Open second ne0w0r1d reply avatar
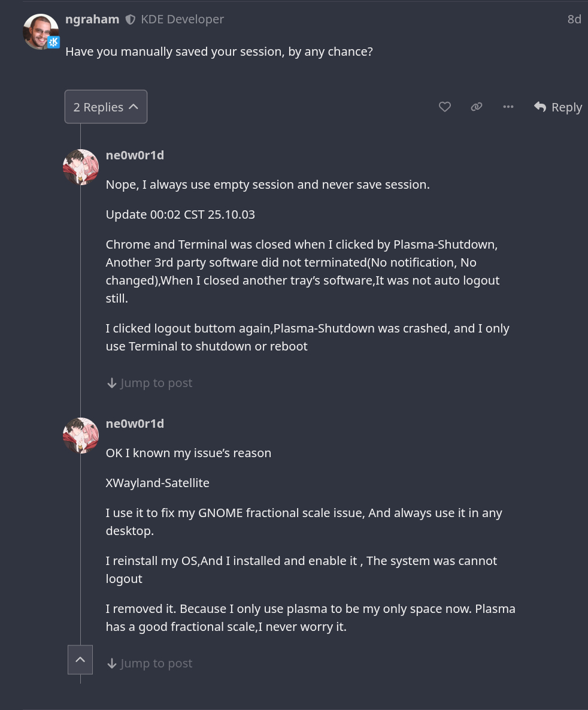The image size is (588, 710). tap(81, 436)
